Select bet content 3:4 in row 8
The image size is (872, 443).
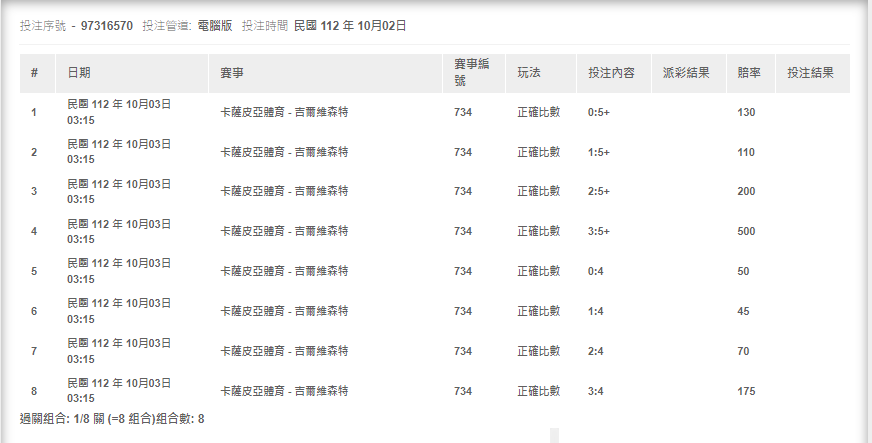click(x=596, y=391)
